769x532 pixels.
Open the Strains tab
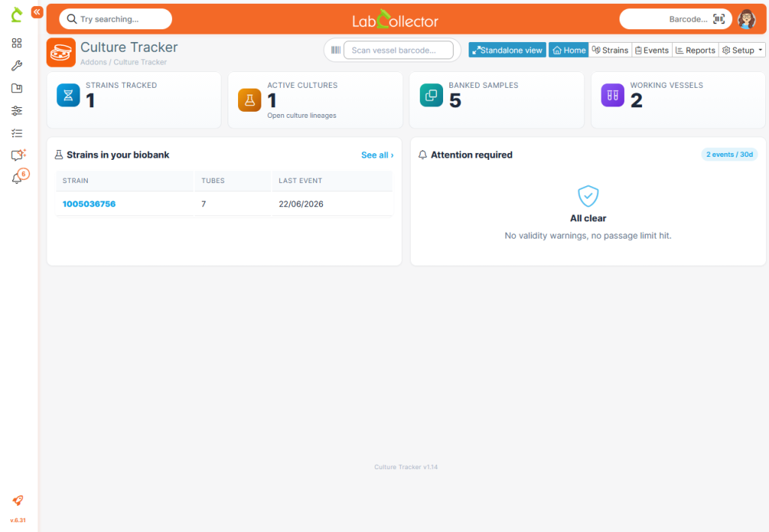point(610,50)
